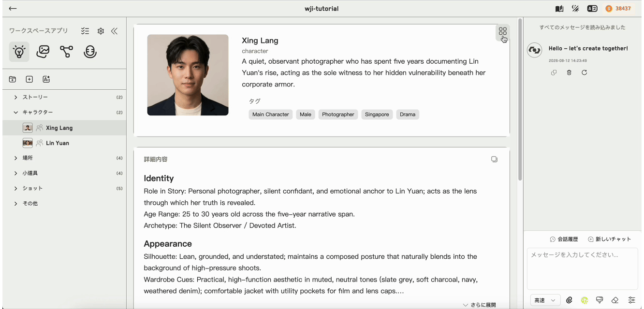Collapse the キャラクター tree section

(x=16, y=112)
